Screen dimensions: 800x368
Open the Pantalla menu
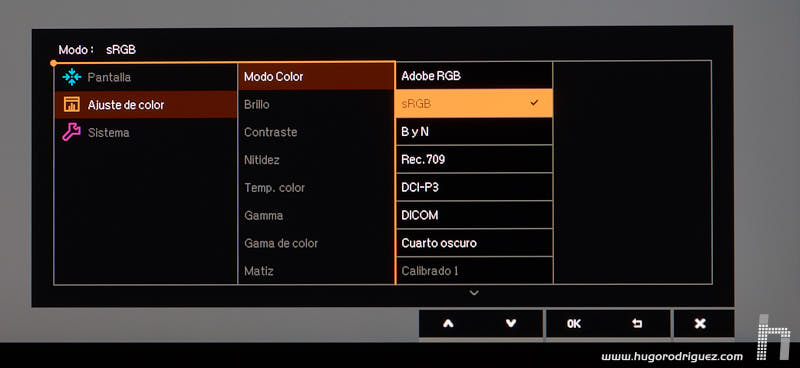tap(145, 77)
